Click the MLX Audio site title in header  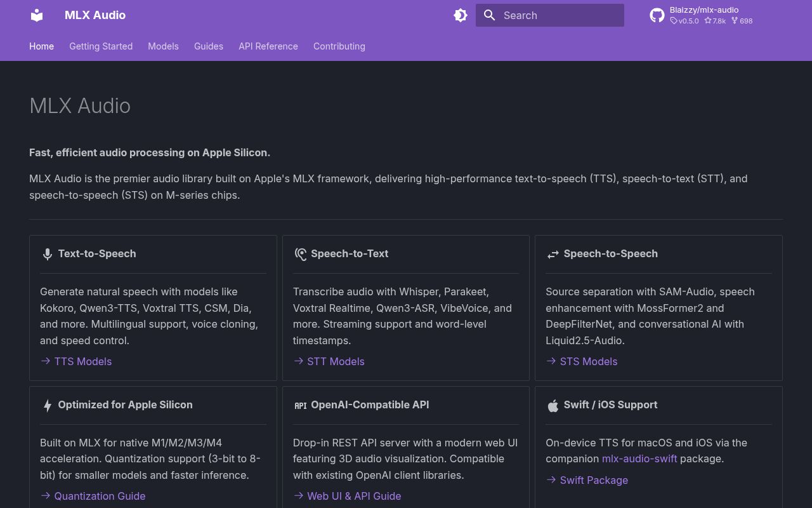click(x=95, y=15)
